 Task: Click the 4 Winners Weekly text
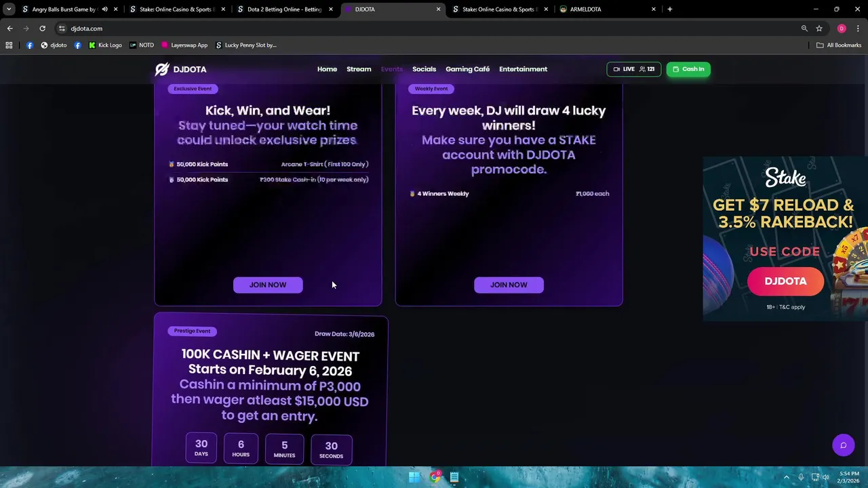(443, 194)
